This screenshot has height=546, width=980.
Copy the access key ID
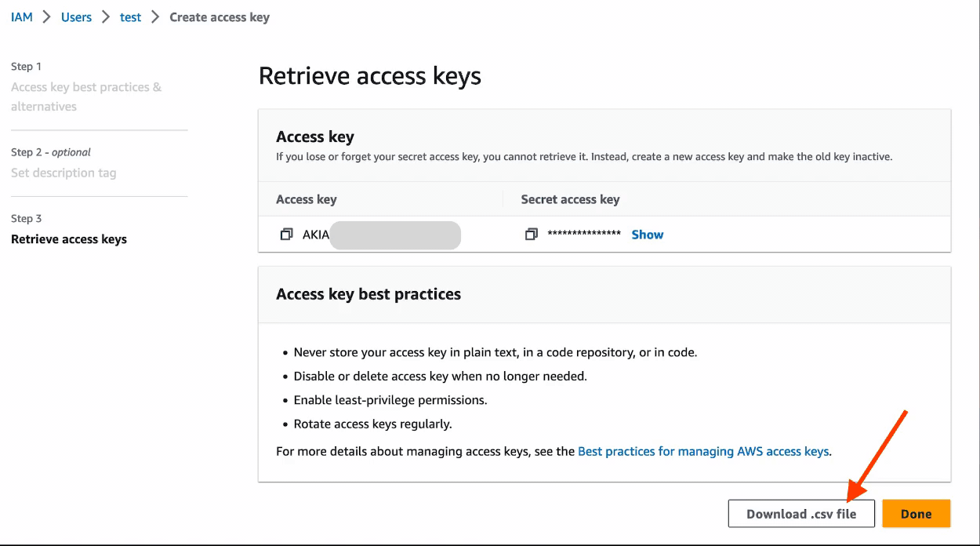click(x=286, y=235)
